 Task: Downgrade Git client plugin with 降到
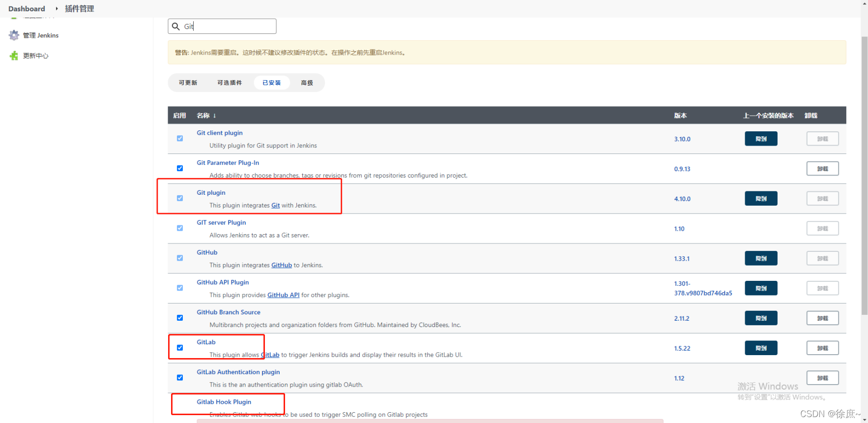[x=761, y=139]
